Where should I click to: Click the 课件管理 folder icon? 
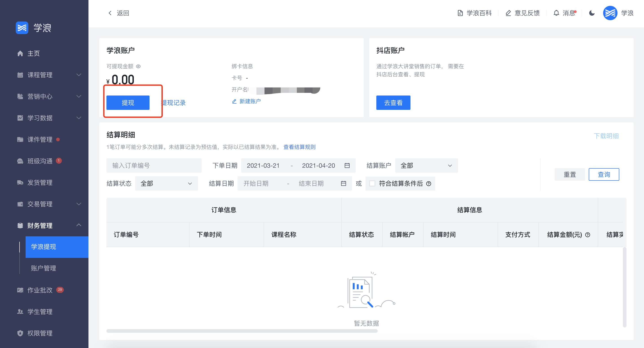[x=20, y=139]
